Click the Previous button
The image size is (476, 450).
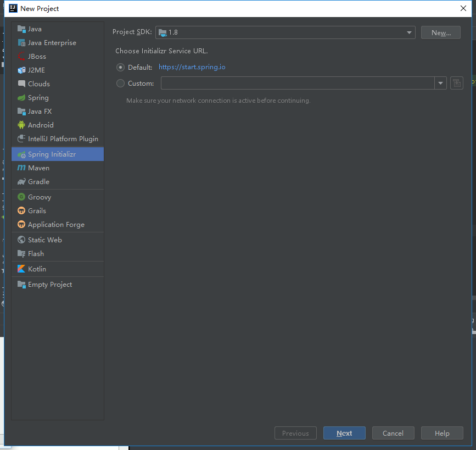click(295, 434)
